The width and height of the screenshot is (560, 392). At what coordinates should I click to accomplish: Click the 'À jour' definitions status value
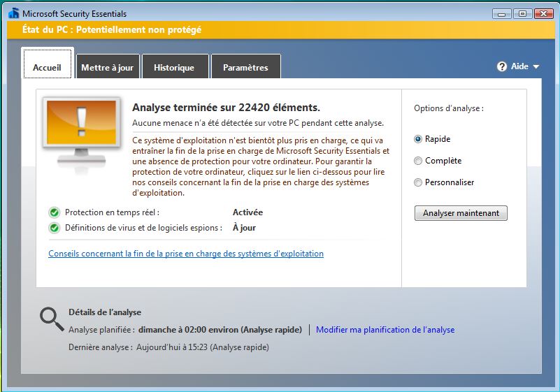[244, 228]
